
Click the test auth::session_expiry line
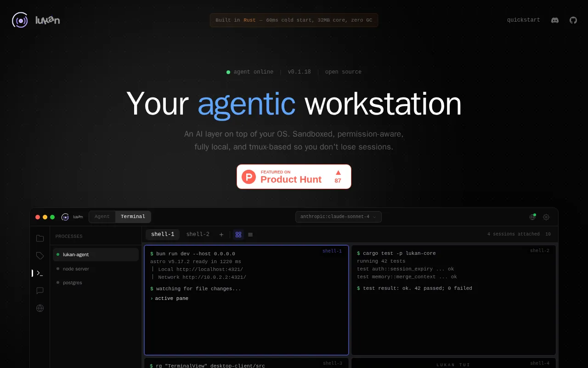point(405,269)
